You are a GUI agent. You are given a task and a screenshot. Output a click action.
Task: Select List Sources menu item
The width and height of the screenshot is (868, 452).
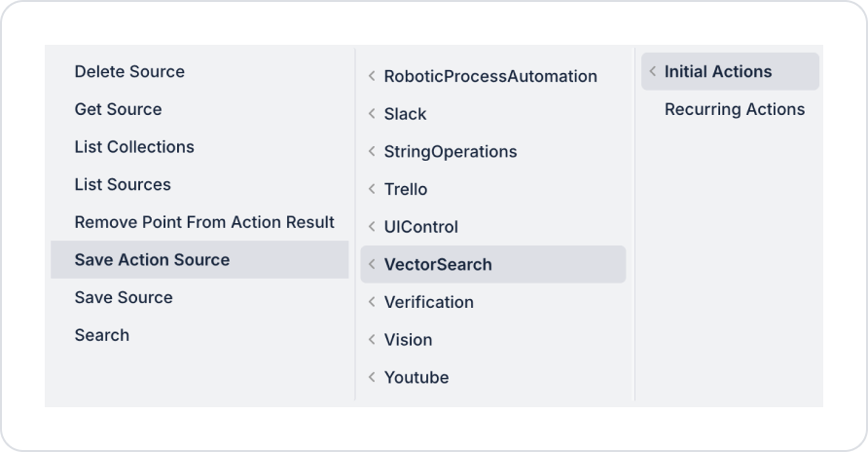[123, 185]
